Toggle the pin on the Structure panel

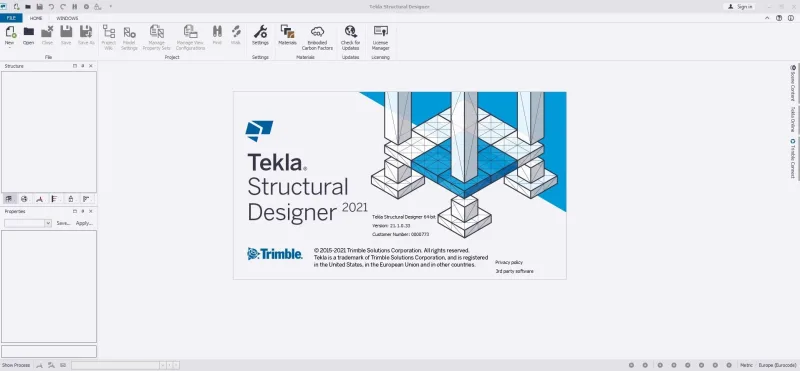83,66
